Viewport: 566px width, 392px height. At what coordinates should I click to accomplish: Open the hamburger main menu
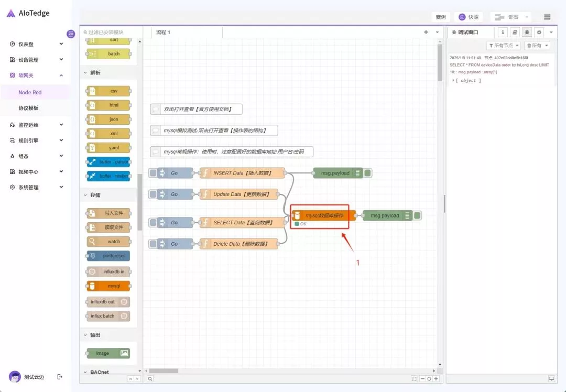tap(547, 17)
